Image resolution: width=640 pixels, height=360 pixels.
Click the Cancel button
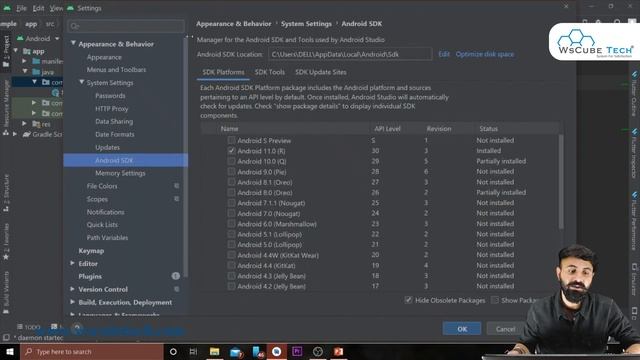pos(505,329)
